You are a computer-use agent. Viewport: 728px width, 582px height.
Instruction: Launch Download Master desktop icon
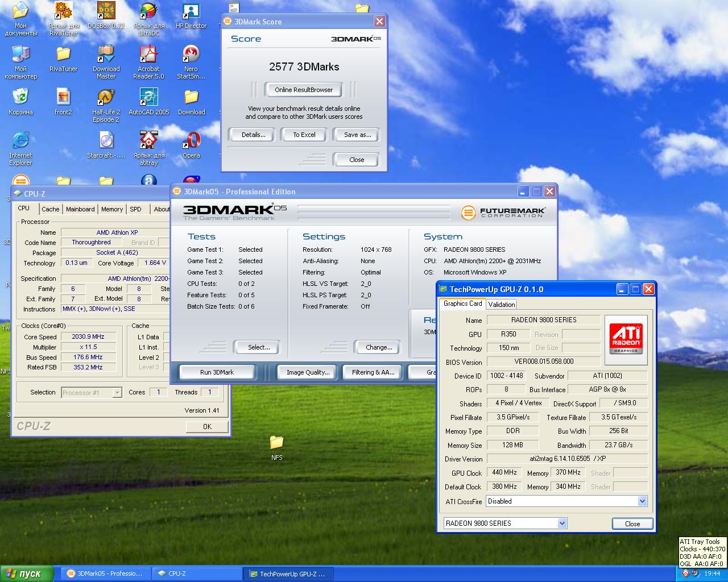pyautogui.click(x=106, y=54)
